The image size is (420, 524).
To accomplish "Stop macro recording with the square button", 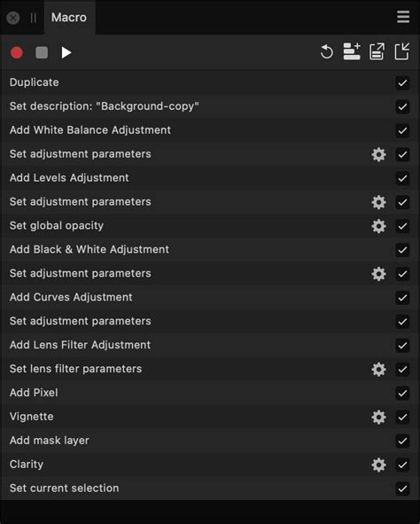I will click(x=42, y=52).
